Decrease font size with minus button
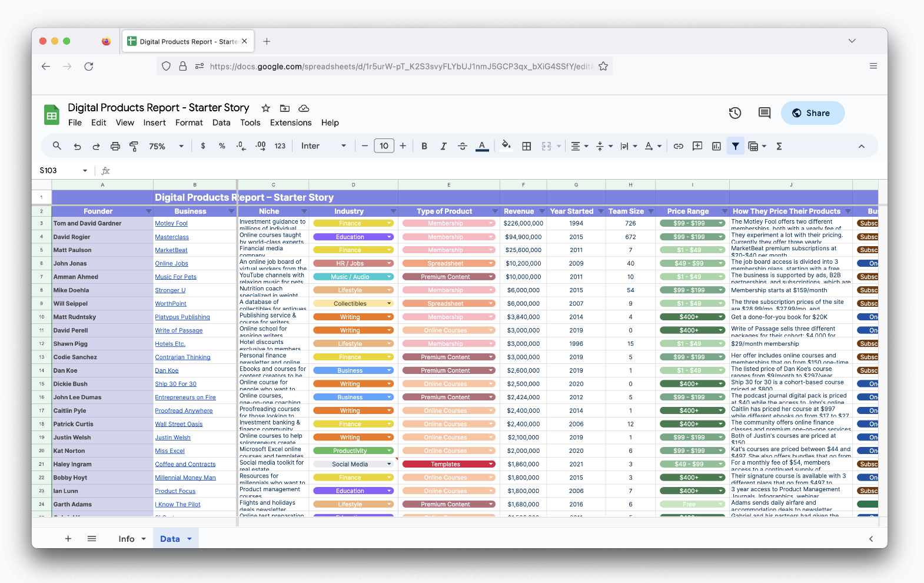This screenshot has width=924, height=583. point(365,146)
